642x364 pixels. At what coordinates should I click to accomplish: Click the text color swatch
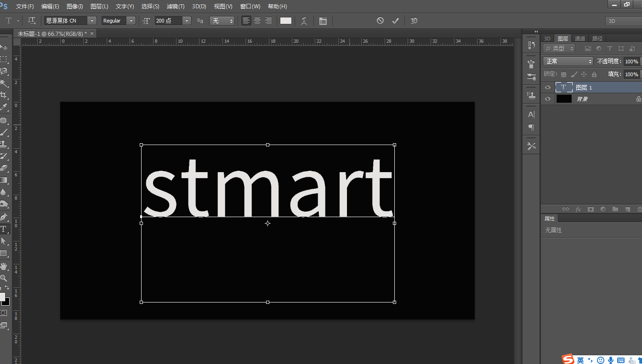(286, 21)
